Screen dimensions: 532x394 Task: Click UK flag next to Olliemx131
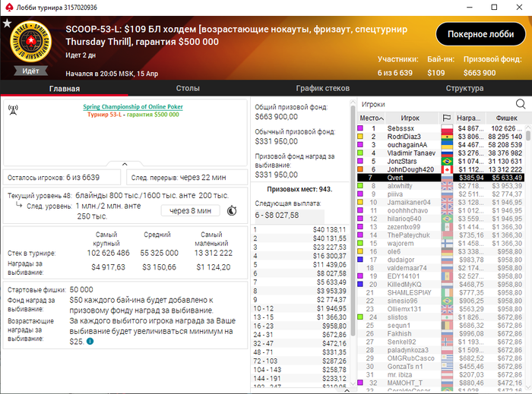(447, 309)
